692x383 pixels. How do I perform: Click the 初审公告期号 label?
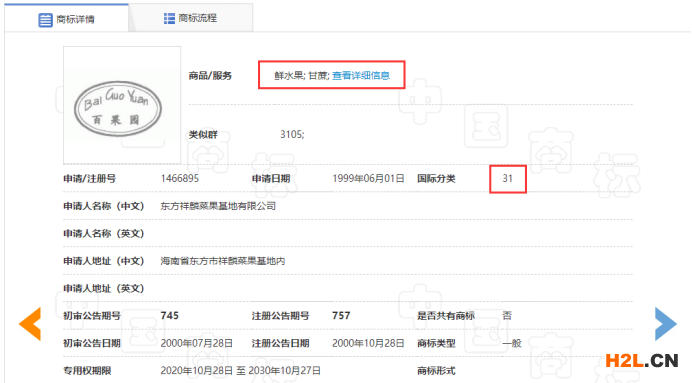click(x=92, y=316)
